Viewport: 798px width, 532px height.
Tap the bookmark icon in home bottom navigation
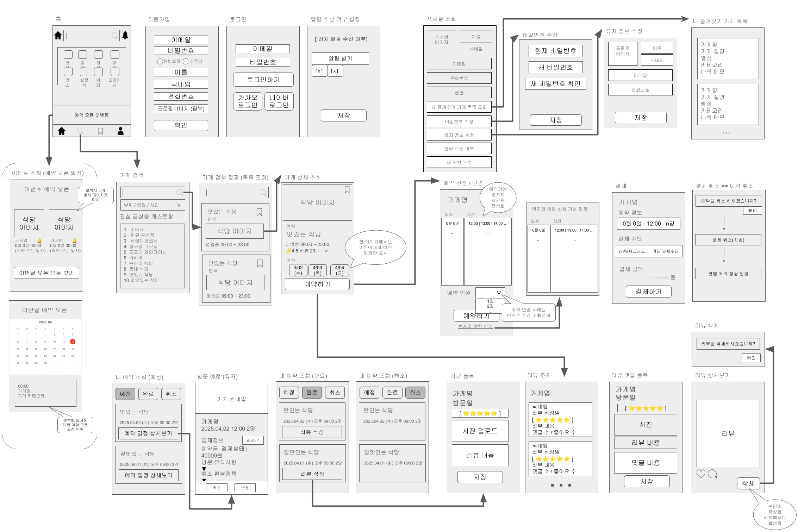click(100, 131)
